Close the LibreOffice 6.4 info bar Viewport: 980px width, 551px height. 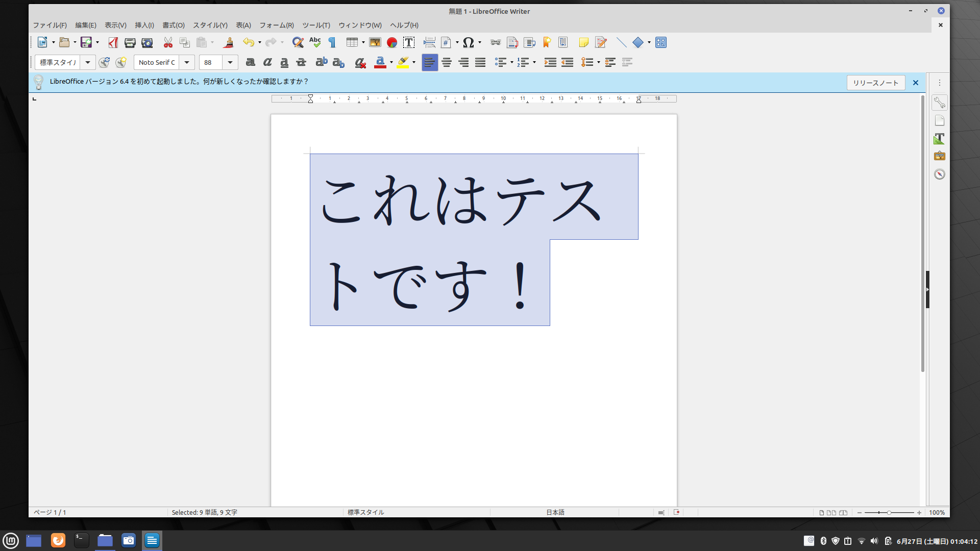click(x=916, y=83)
